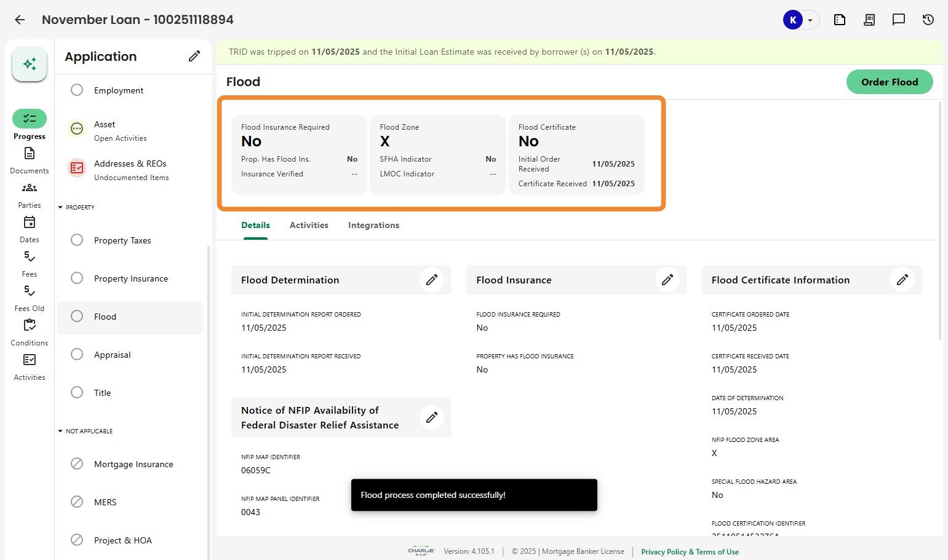Collapse the PROPERTY section
The width and height of the screenshot is (948, 560).
tap(60, 207)
